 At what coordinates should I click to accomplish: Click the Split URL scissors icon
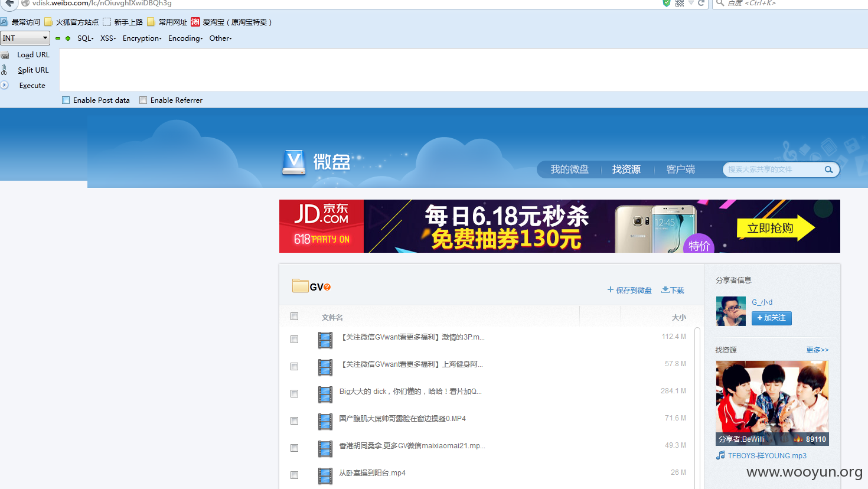pos(4,70)
